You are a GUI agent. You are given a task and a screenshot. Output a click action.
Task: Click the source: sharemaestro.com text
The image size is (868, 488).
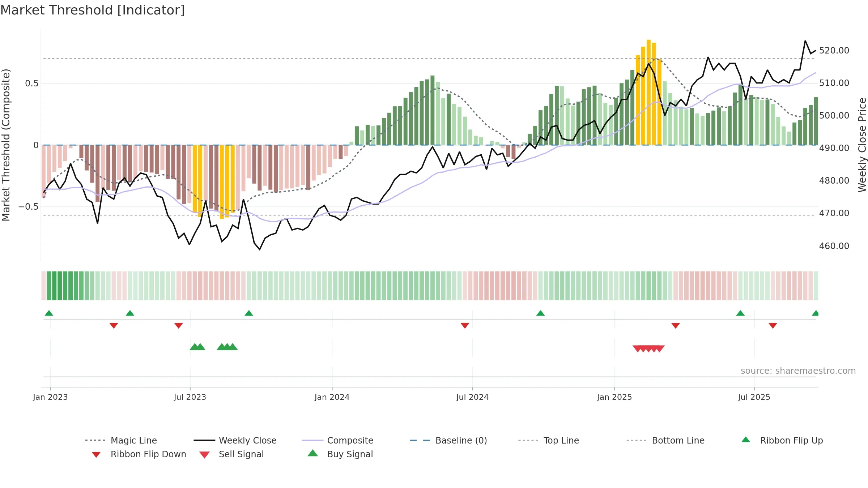[798, 371]
